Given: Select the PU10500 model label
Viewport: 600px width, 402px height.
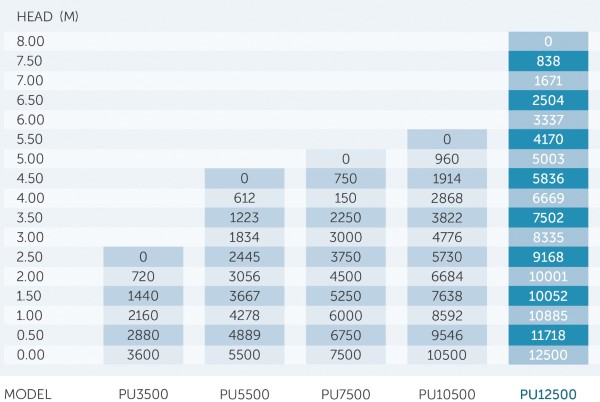Looking at the screenshot, I should [x=447, y=394].
